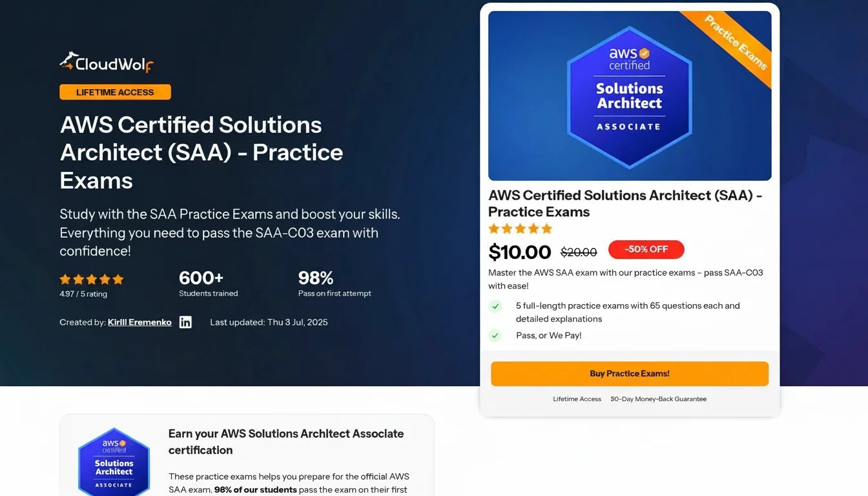Click the $10.00 price

pyautogui.click(x=520, y=252)
